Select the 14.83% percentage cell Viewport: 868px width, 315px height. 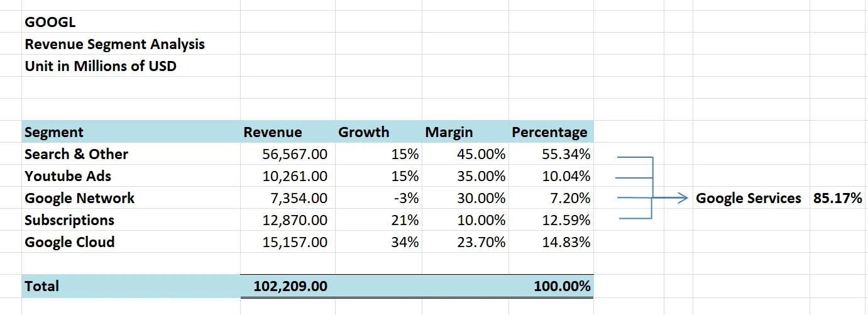551,242
